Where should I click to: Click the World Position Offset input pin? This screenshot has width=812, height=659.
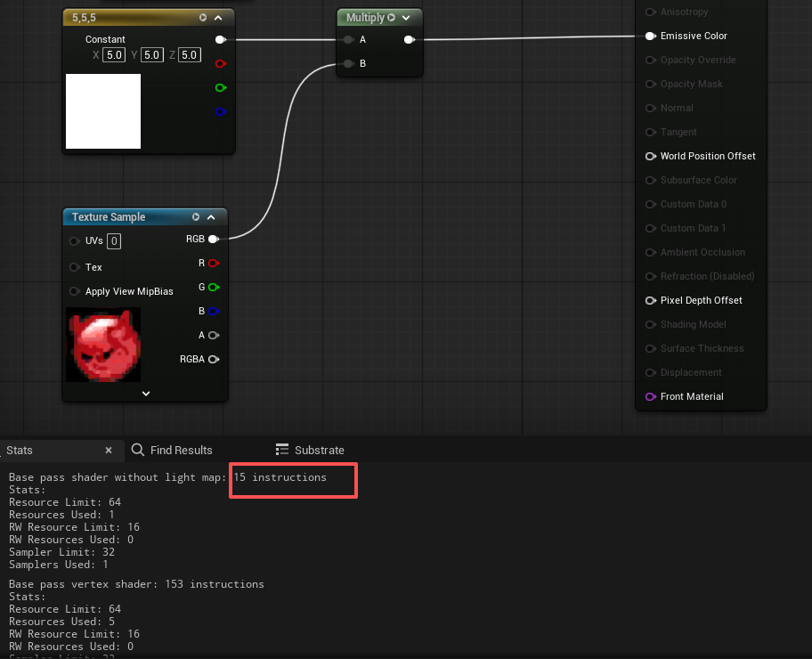[x=651, y=156]
